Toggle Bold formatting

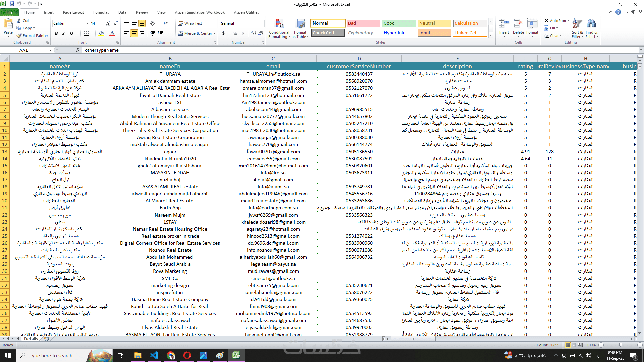point(56,33)
